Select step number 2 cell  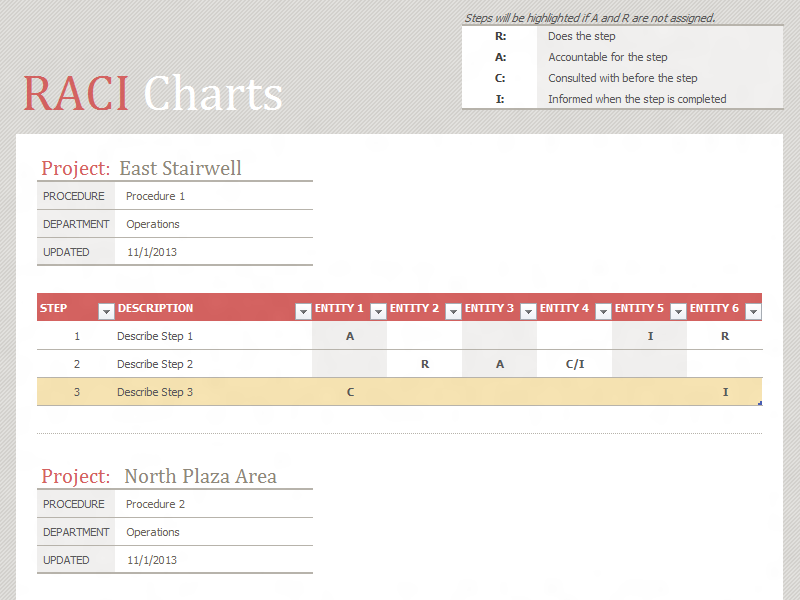[77, 364]
